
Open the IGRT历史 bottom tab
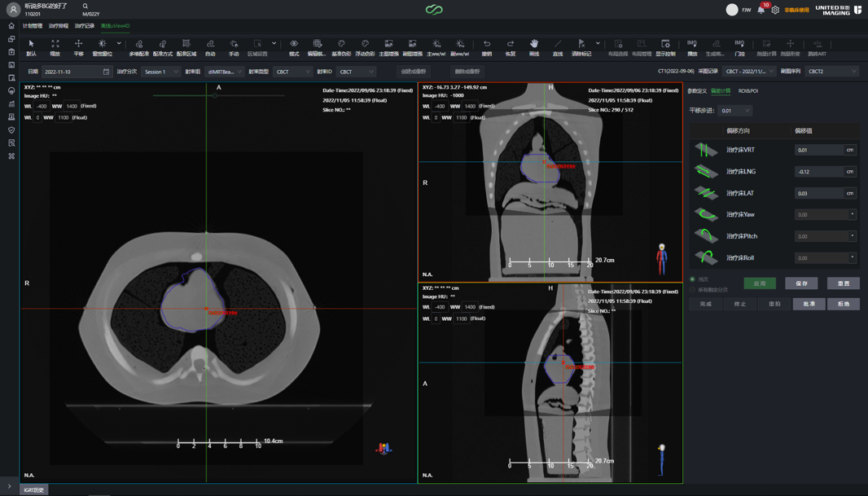coord(33,490)
